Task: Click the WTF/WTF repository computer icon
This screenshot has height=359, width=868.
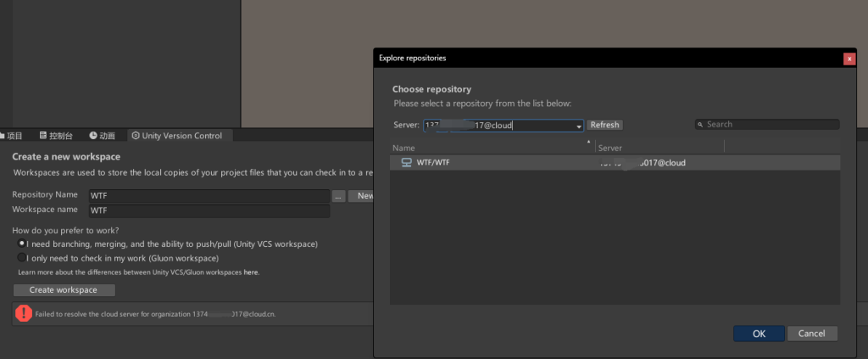Action: tap(406, 162)
